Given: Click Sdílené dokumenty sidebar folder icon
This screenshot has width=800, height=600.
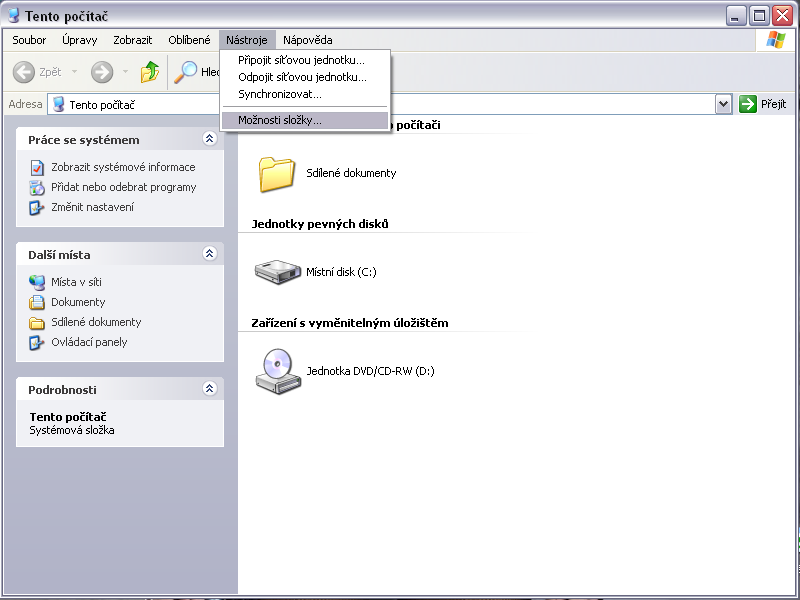Looking at the screenshot, I should click(37, 322).
